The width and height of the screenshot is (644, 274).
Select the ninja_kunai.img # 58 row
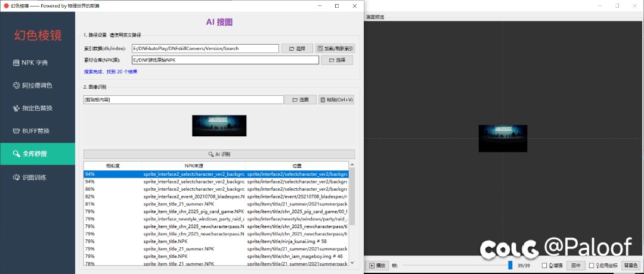(216, 241)
